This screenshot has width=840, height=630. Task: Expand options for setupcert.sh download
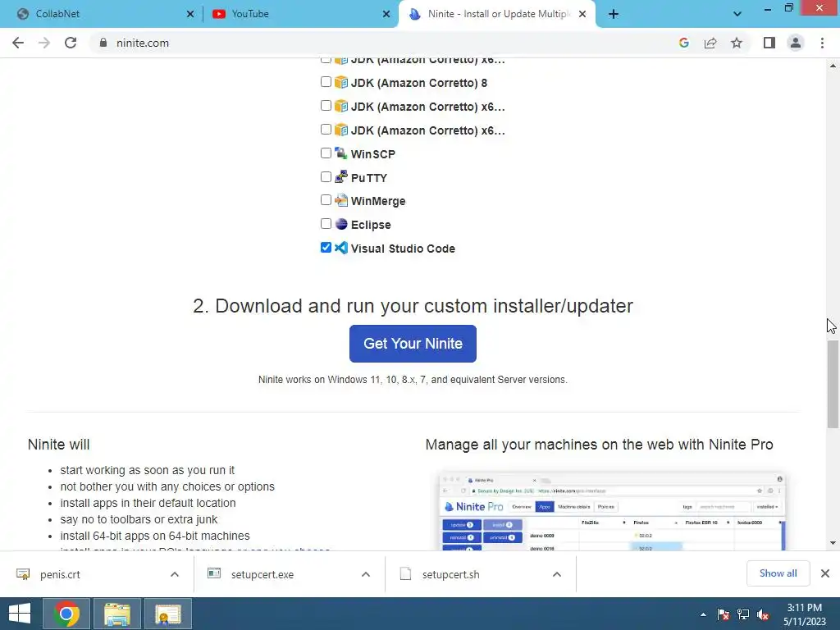pyautogui.click(x=557, y=574)
